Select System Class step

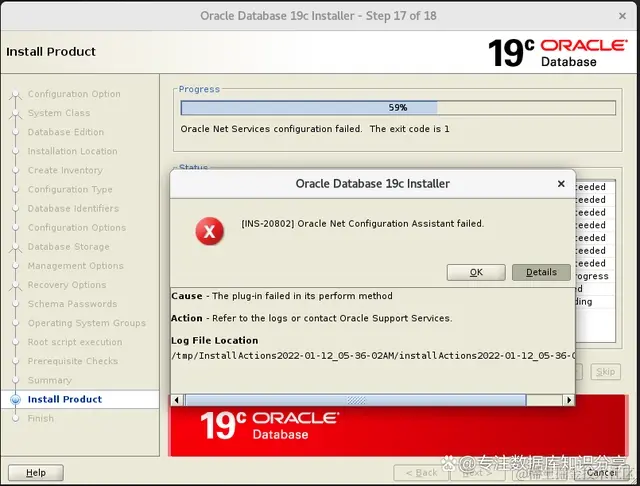(59, 113)
